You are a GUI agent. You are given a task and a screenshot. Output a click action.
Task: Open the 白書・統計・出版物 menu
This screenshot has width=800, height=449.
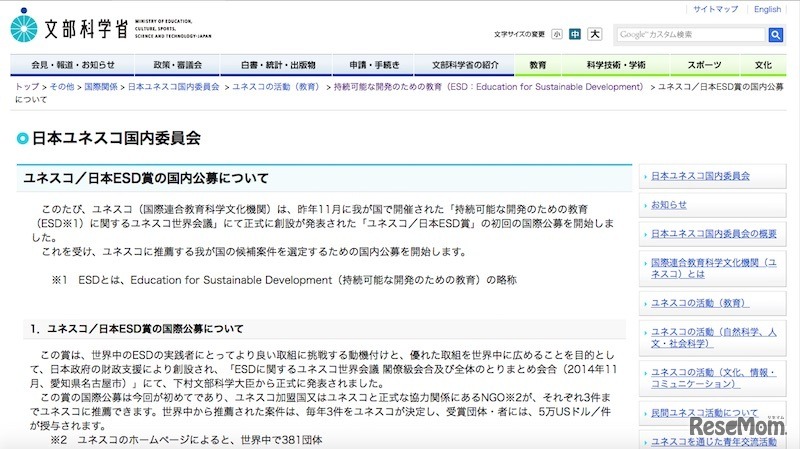point(278,65)
